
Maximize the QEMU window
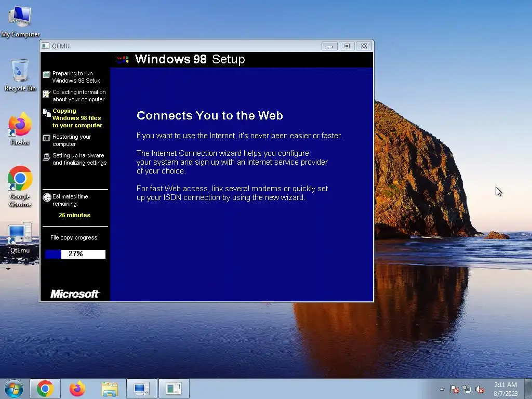pyautogui.click(x=347, y=46)
